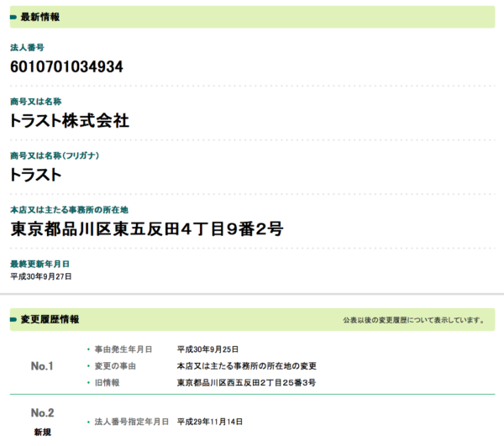Click the 最終更新年月日 label
The height and width of the screenshot is (446, 504).
coord(39,264)
